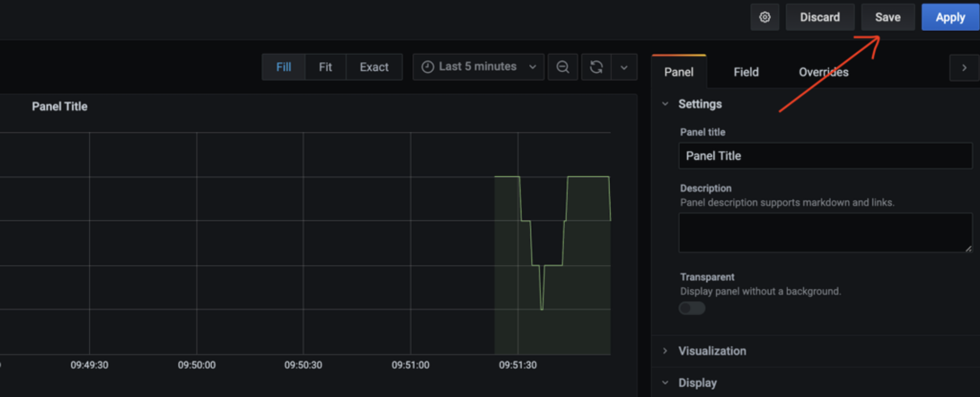The width and height of the screenshot is (980, 397).
Task: Select the Fill display mode
Action: [284, 67]
